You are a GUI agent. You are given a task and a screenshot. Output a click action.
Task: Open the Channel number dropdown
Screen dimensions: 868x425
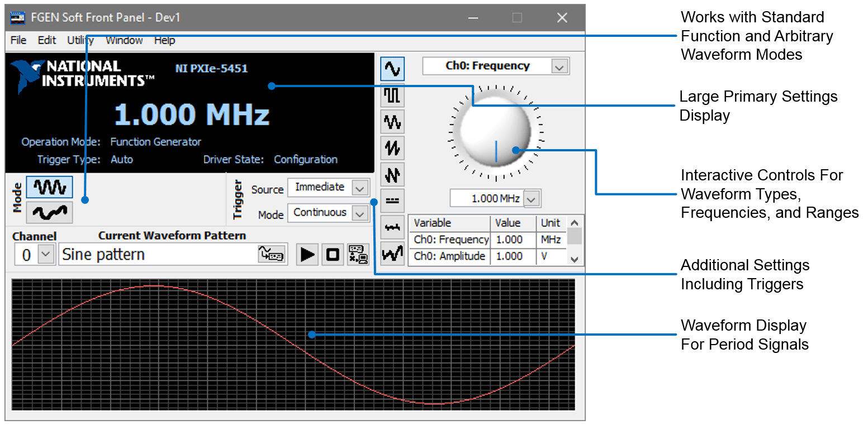click(x=46, y=255)
